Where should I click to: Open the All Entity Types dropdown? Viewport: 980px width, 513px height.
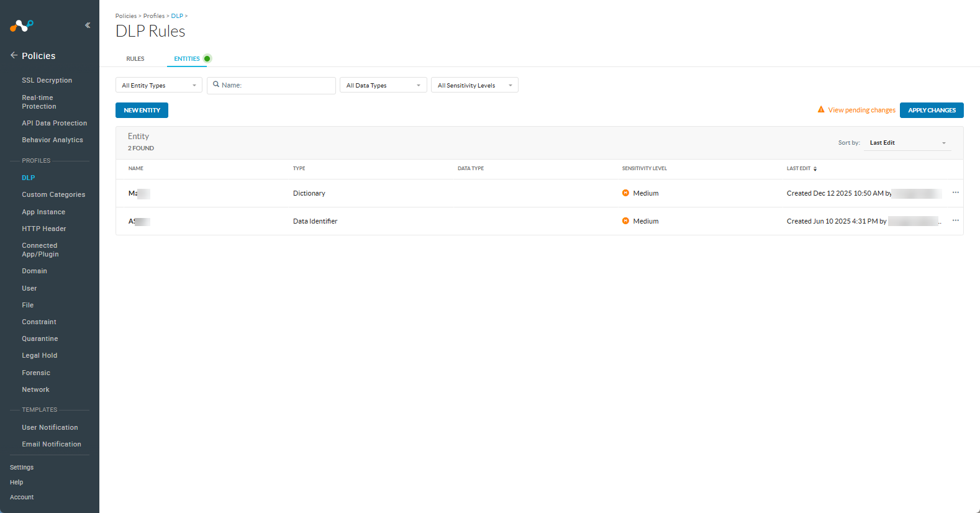pos(159,85)
